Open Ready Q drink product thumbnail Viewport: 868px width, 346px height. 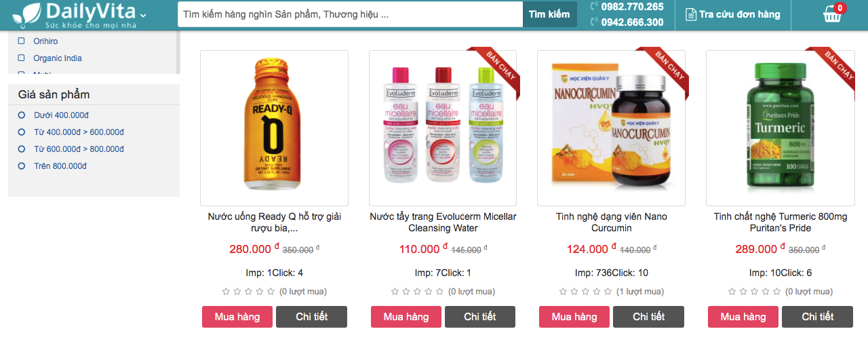(x=274, y=128)
